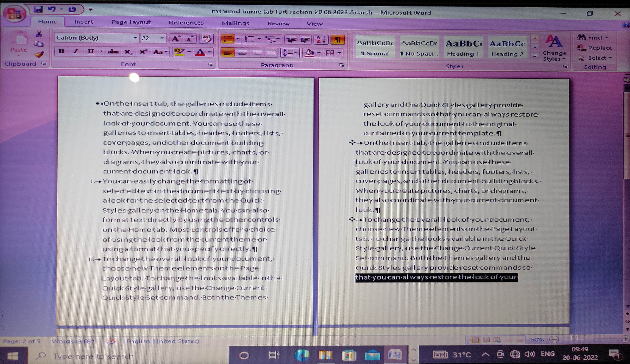Viewport: 630px width, 364px height.
Task: Click the Strikethrough abc icon
Action: tap(113, 52)
